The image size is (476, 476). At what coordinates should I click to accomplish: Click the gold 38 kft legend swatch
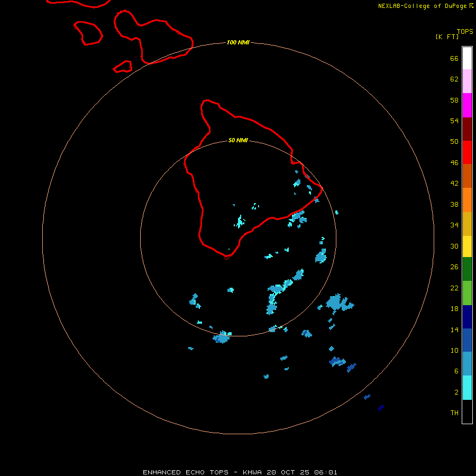467,224
